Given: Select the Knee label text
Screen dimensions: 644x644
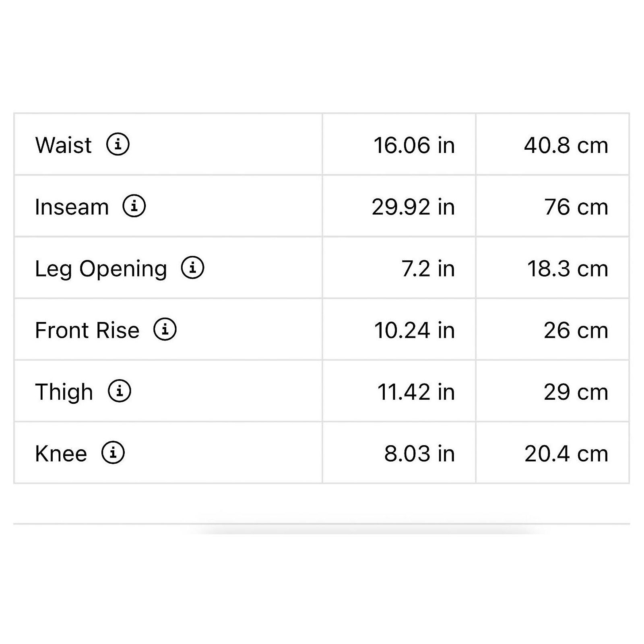Looking at the screenshot, I should (x=61, y=454).
